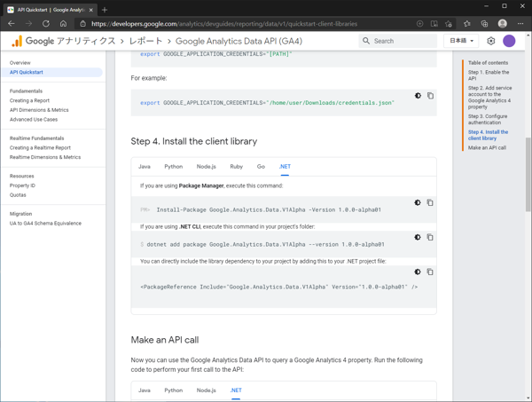This screenshot has width=532, height=402.
Task: Open immersive reader icon in address bar
Action: pyautogui.click(x=434, y=24)
